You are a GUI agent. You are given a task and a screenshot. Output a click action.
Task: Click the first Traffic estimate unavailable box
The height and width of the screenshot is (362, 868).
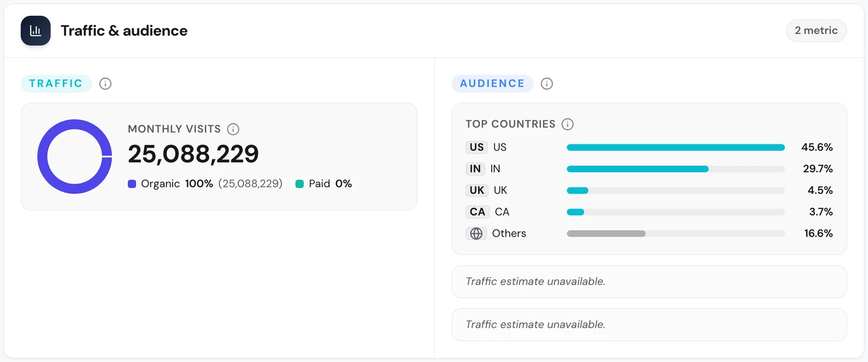pos(649,281)
